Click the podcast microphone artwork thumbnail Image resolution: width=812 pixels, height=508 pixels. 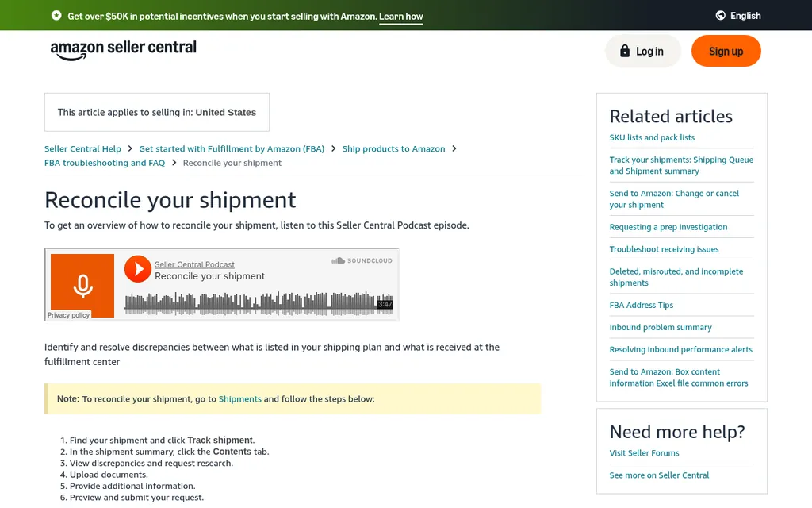coord(82,285)
